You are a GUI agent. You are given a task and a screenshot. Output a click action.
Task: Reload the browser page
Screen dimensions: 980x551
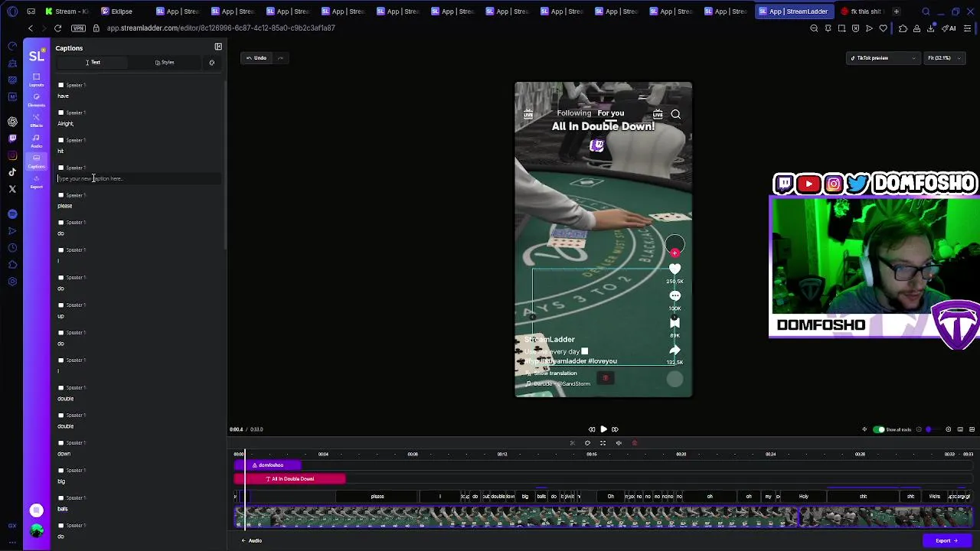(57, 28)
